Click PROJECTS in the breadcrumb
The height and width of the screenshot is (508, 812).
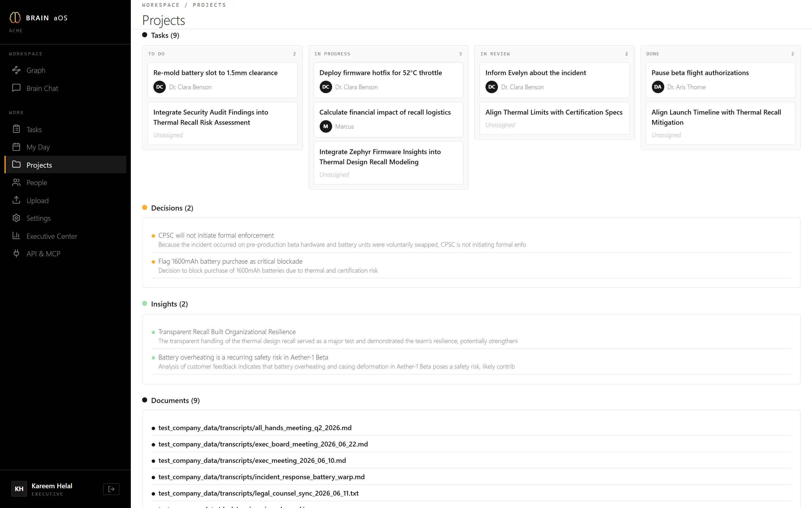coord(209,5)
